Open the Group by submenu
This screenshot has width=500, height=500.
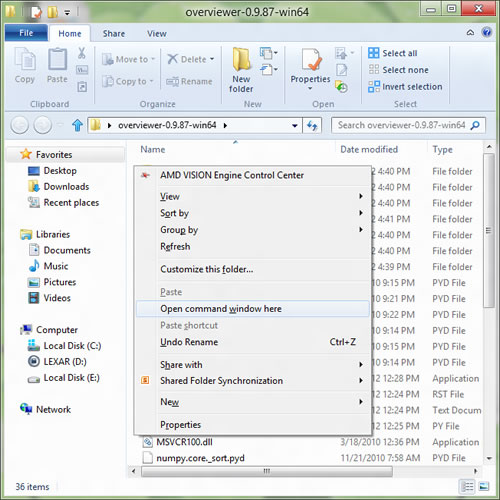pos(253,230)
